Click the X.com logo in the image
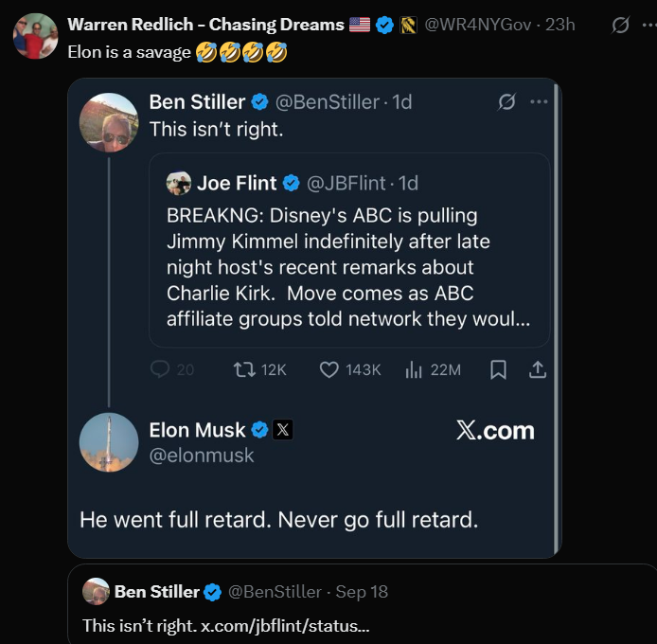Screen dimensions: 657x644 [495, 431]
